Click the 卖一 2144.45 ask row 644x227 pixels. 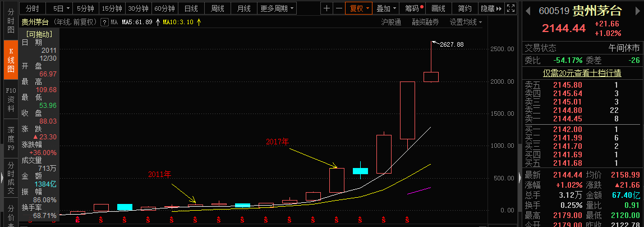point(582,119)
